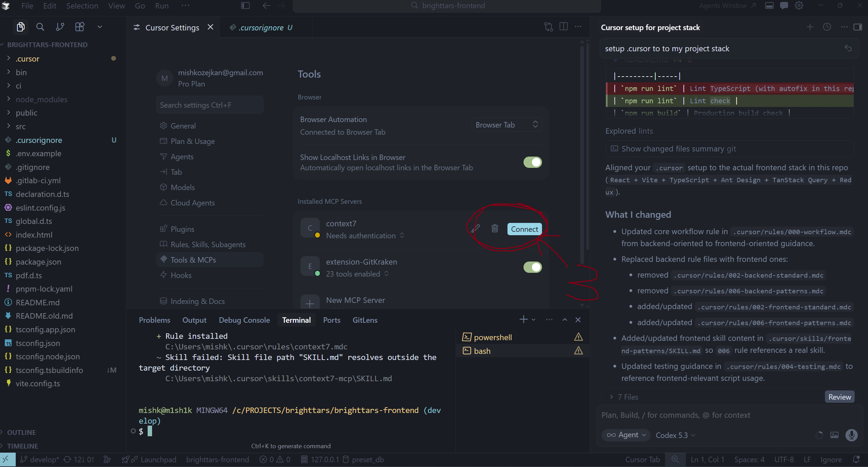Open the Explorer view icon
Viewport: 868px width, 467px height.
(x=21, y=27)
